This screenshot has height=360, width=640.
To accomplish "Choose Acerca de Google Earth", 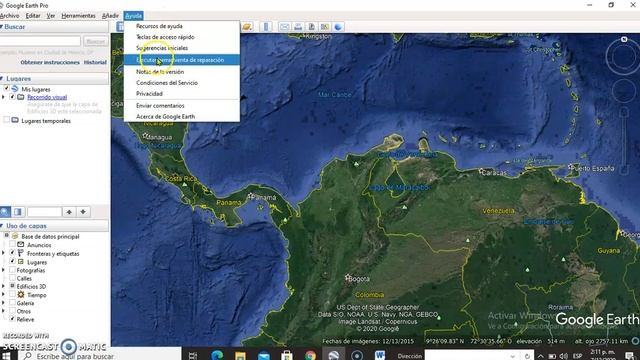I will (182, 116).
